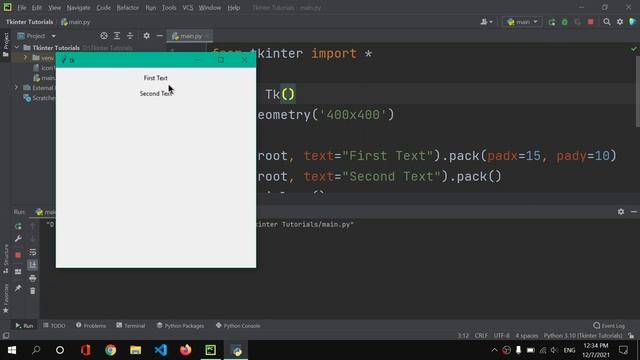Open the Python Packages tab
Screen dimensions: 640x360
point(180,326)
